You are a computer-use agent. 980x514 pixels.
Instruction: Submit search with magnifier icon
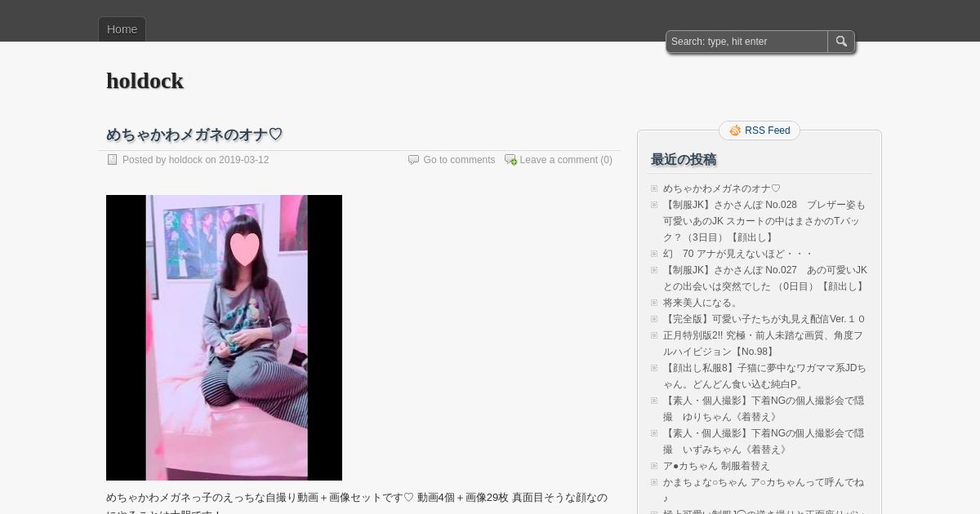click(x=841, y=42)
